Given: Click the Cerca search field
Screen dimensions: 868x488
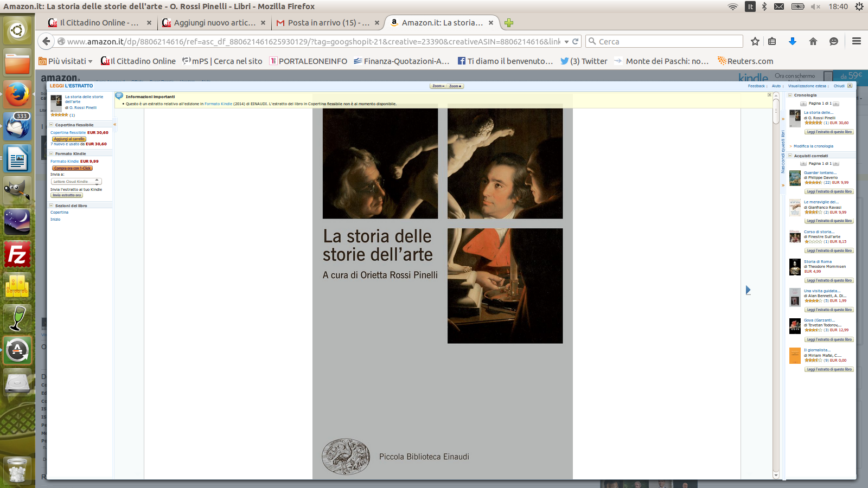Looking at the screenshot, I should (x=664, y=41).
